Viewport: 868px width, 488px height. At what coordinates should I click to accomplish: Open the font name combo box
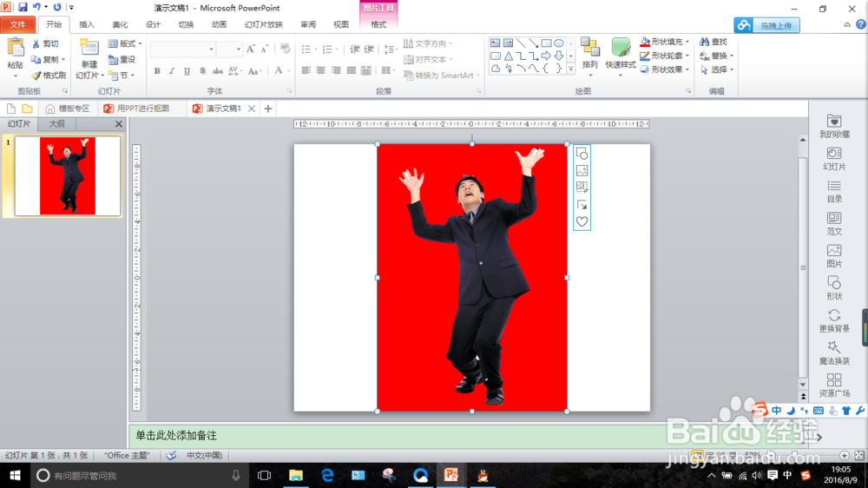coord(182,49)
